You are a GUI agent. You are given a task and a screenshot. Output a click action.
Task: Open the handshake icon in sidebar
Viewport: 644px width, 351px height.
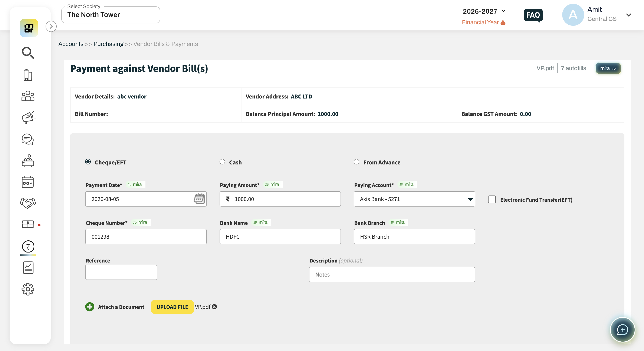(28, 203)
